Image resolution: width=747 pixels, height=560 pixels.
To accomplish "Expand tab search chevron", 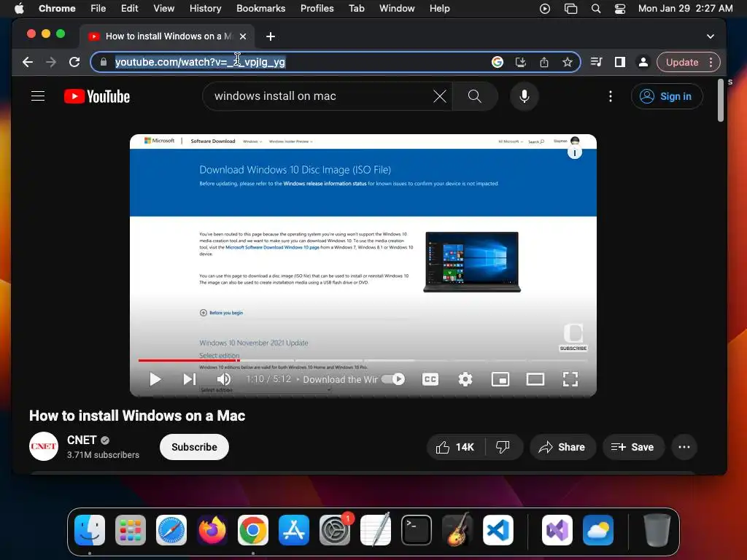I will pos(711,36).
